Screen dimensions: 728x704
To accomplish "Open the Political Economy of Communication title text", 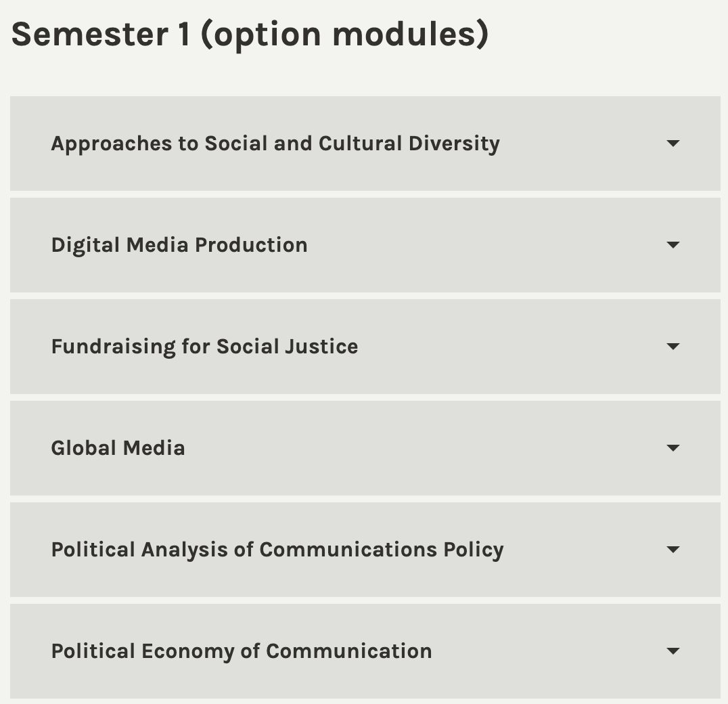I will click(242, 651).
